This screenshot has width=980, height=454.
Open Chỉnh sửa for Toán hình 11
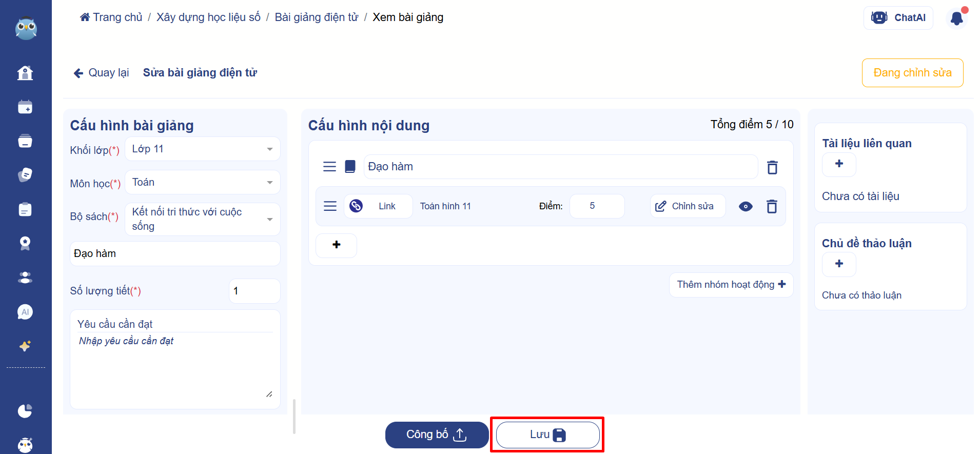(x=688, y=206)
